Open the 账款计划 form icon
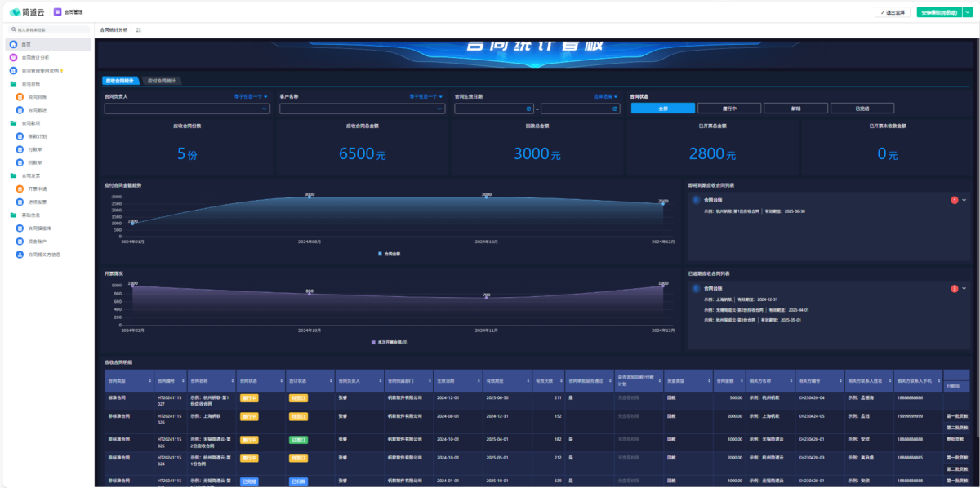The image size is (980, 488). click(20, 136)
